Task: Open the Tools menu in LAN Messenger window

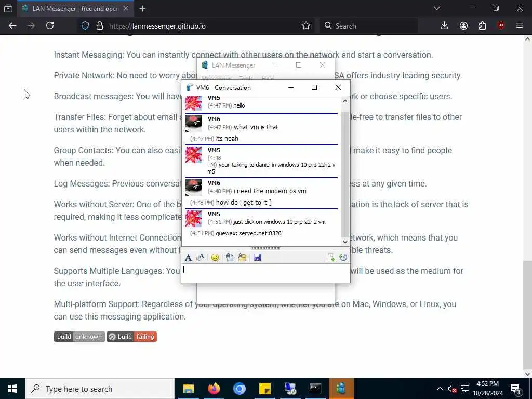Action: click(x=246, y=79)
